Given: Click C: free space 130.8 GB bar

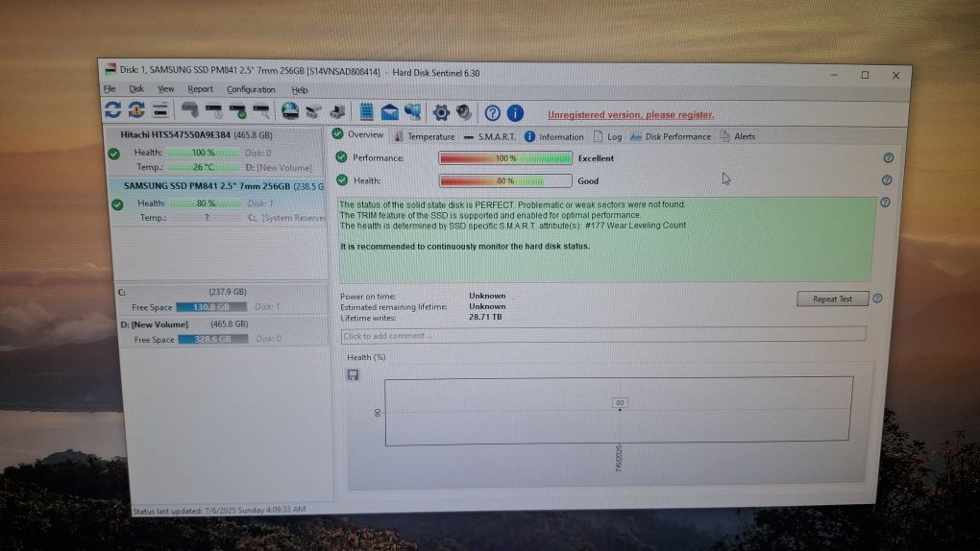Looking at the screenshot, I should [211, 307].
